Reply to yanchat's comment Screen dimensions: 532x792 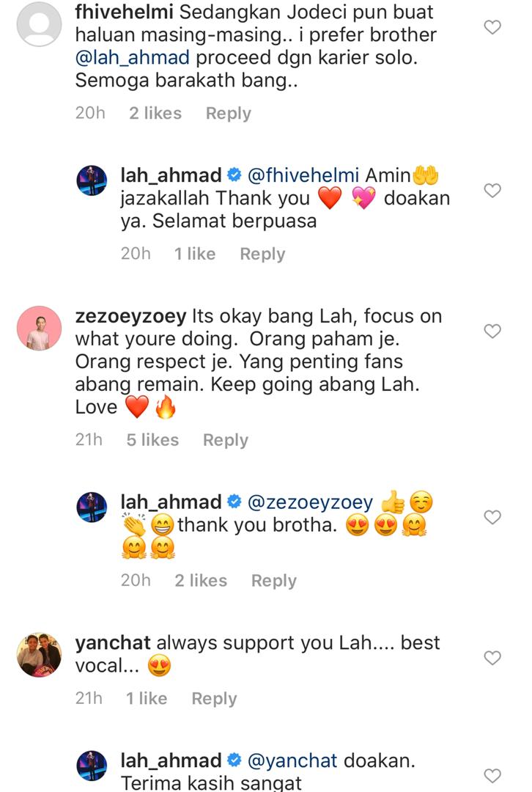click(x=214, y=699)
